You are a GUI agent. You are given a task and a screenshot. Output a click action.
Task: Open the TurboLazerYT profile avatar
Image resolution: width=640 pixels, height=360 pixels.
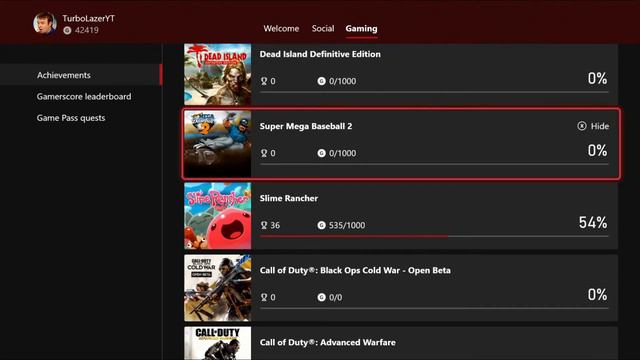pyautogui.click(x=45, y=23)
